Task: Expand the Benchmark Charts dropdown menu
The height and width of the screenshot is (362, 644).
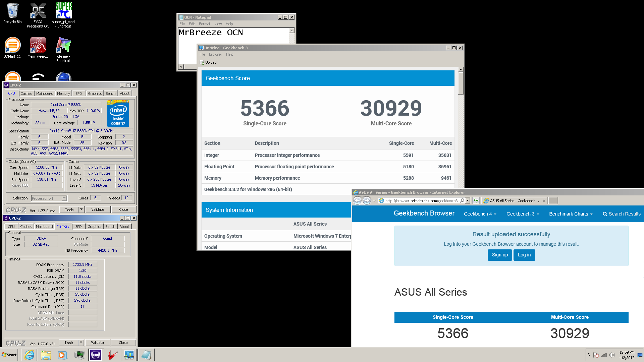Action: pos(571,214)
